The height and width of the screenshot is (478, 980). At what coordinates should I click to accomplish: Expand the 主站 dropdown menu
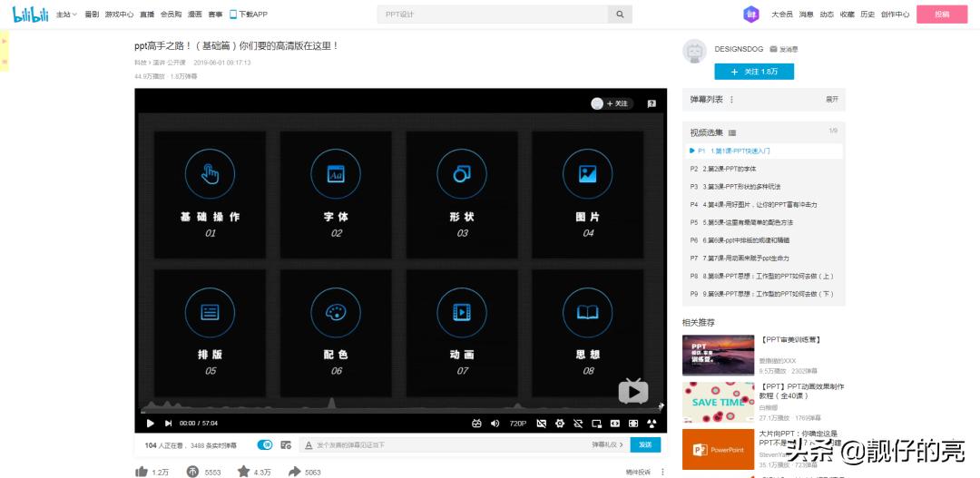point(66,15)
